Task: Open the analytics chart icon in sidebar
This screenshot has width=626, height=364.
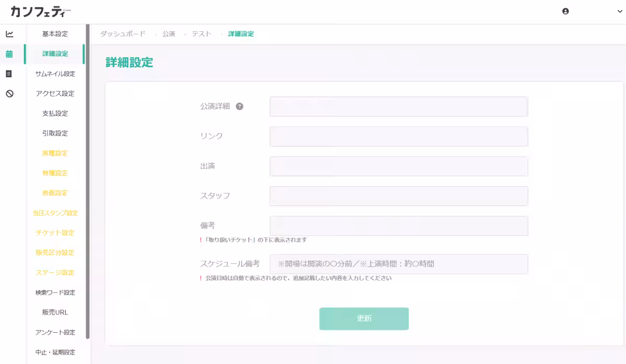Action: [x=9, y=34]
